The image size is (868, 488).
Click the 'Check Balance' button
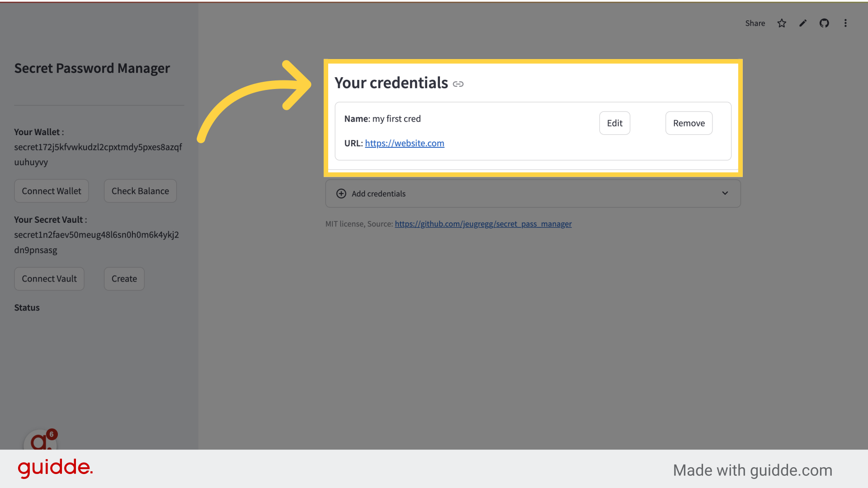[x=140, y=191]
